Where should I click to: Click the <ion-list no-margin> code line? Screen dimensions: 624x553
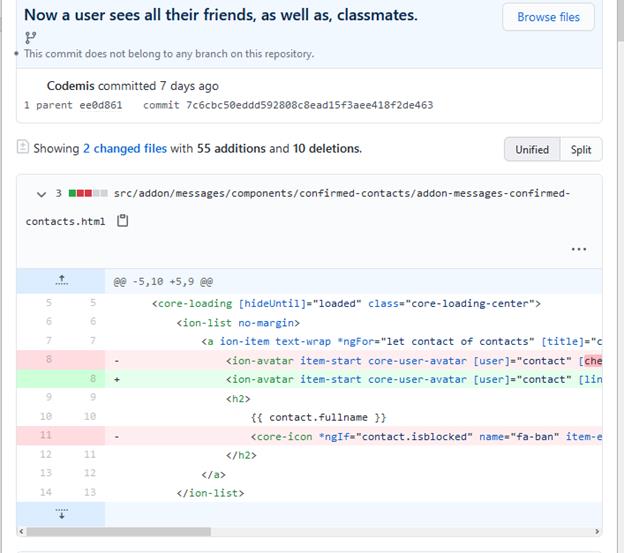(x=238, y=323)
